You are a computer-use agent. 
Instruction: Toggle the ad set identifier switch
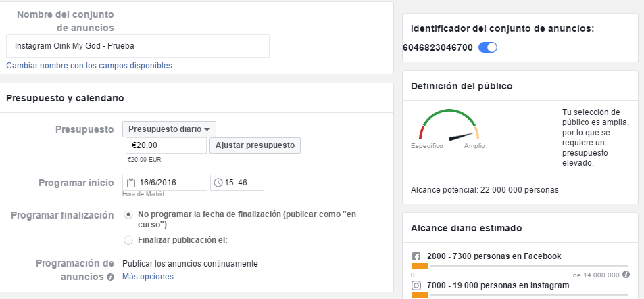[x=487, y=47]
